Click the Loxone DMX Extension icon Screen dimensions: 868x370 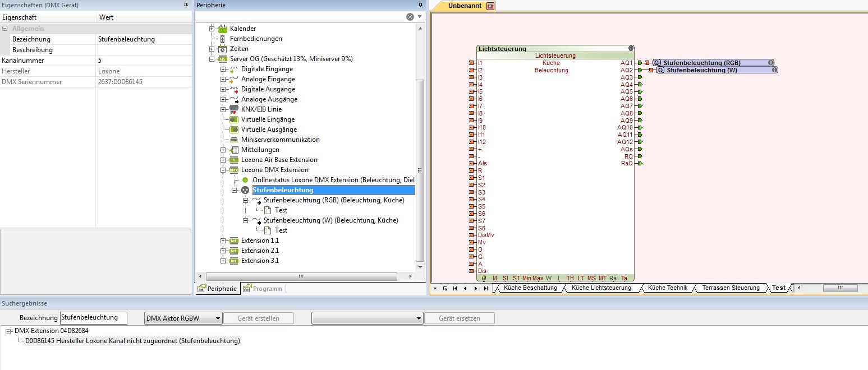click(234, 170)
